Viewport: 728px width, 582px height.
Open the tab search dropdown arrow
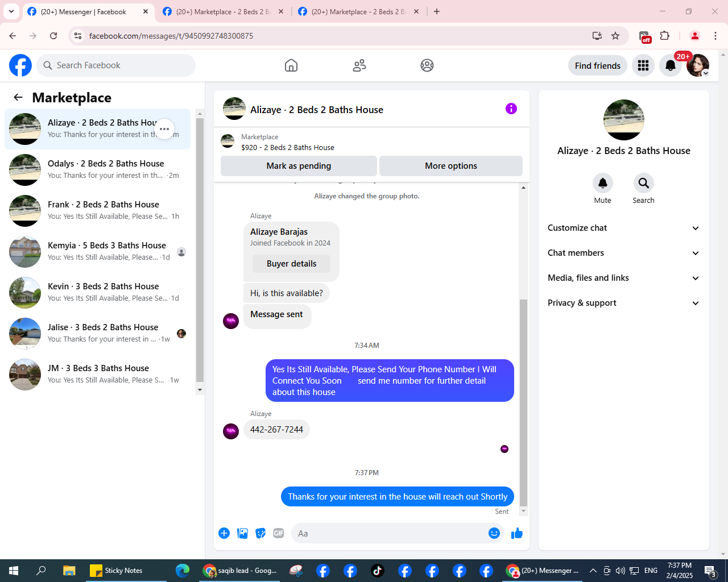point(11,11)
